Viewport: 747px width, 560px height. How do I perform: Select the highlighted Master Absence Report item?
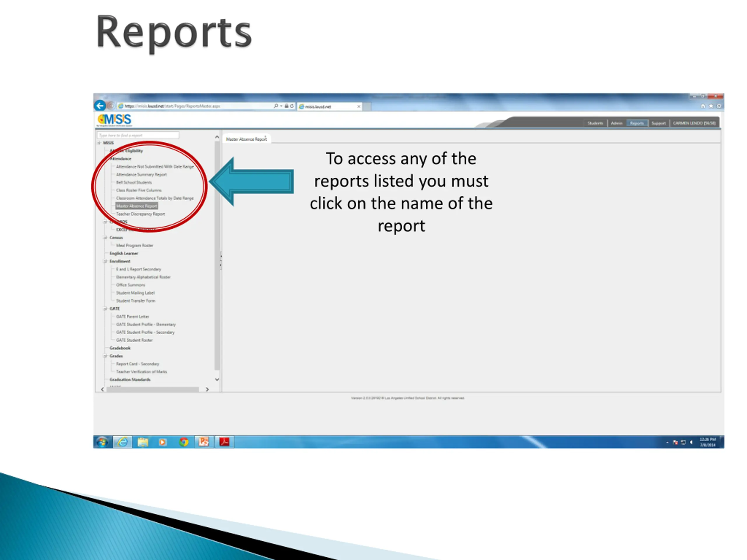(137, 206)
